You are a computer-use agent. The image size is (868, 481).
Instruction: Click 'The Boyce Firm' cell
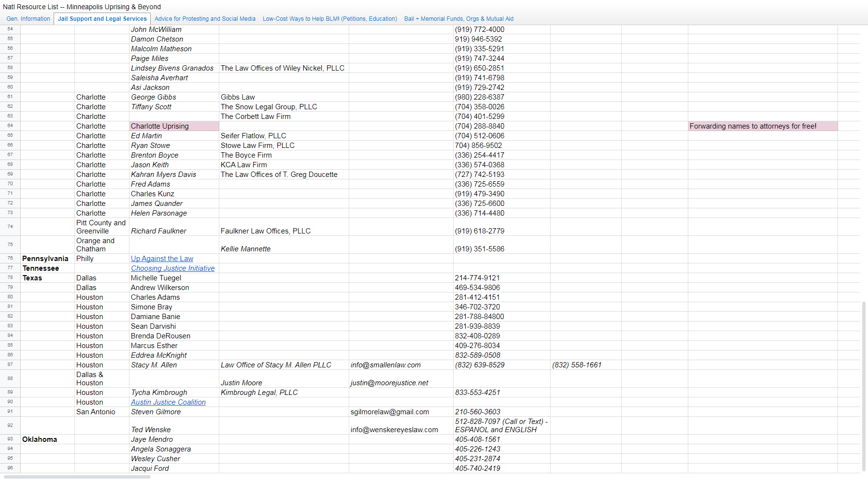284,155
